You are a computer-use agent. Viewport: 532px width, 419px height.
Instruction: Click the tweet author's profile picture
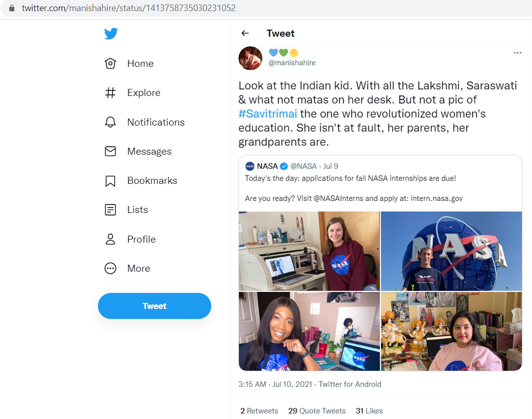coord(250,58)
